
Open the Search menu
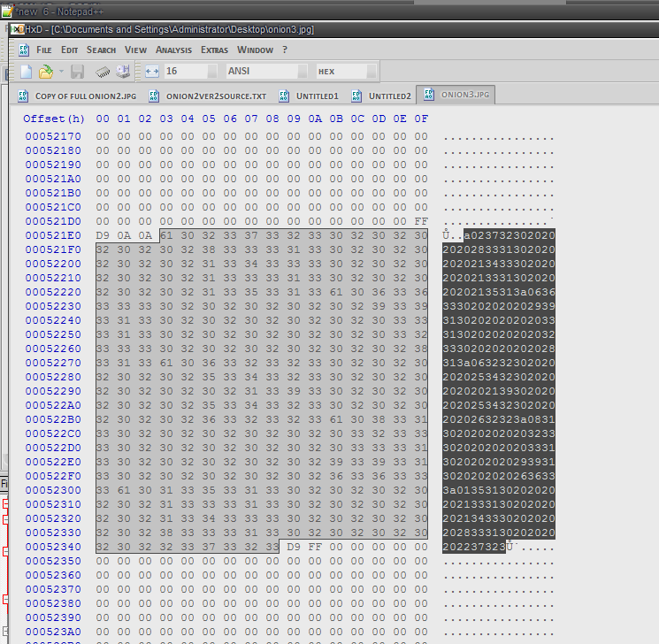pos(101,50)
